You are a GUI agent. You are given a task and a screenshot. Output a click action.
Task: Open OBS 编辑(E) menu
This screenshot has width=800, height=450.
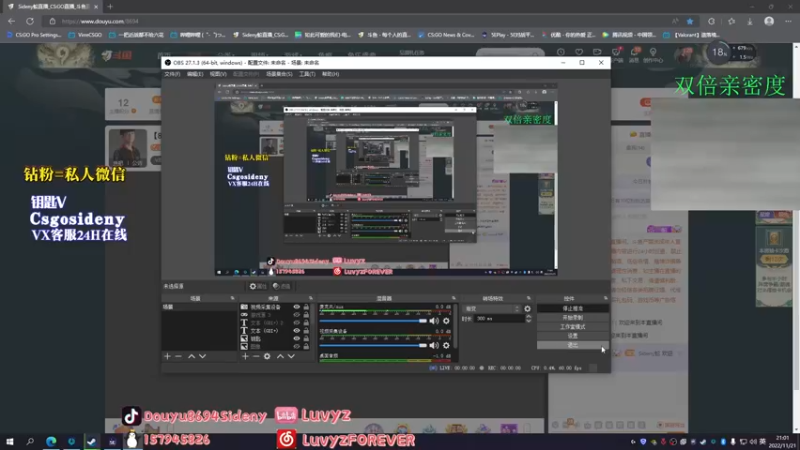click(x=195, y=74)
